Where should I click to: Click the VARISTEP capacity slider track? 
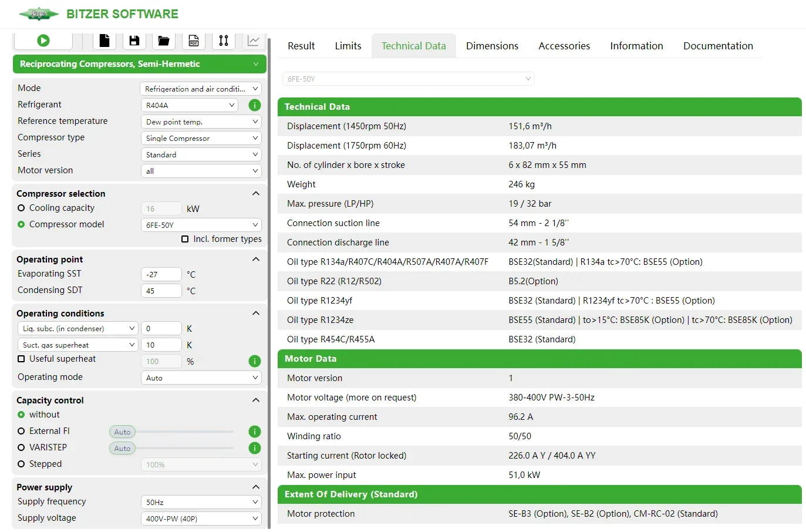point(185,448)
